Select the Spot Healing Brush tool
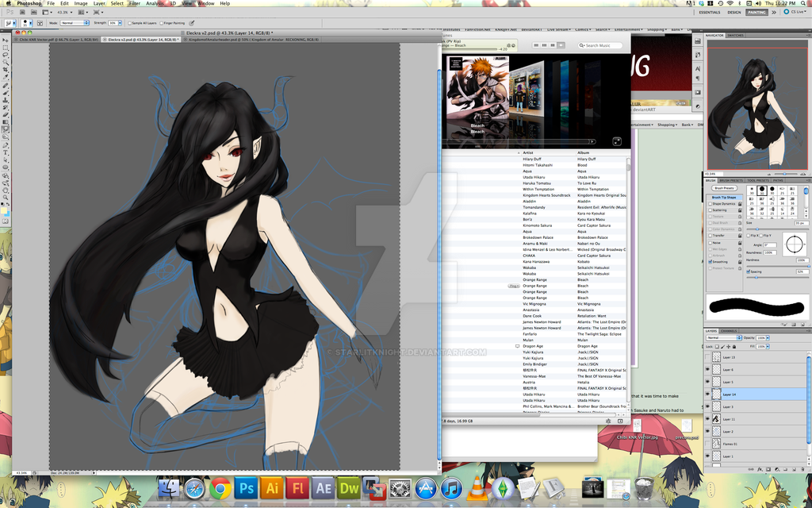 pyautogui.click(x=6, y=85)
